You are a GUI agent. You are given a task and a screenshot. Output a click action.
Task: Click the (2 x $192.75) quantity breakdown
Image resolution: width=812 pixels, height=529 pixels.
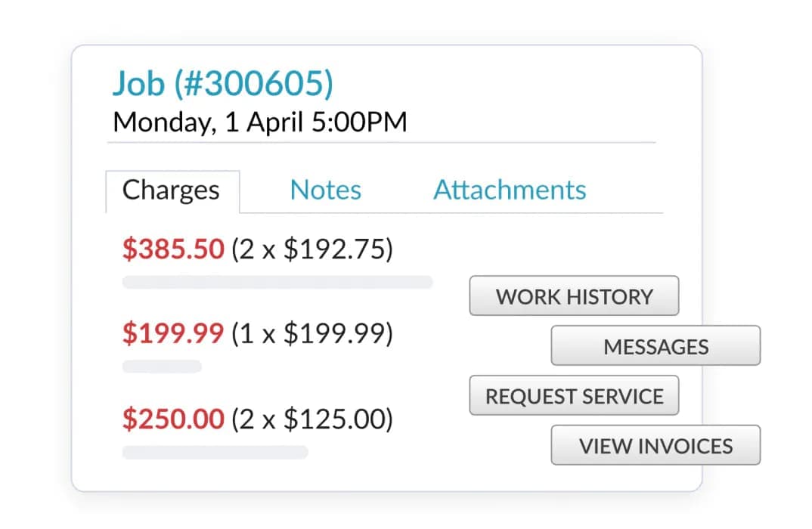(x=312, y=249)
